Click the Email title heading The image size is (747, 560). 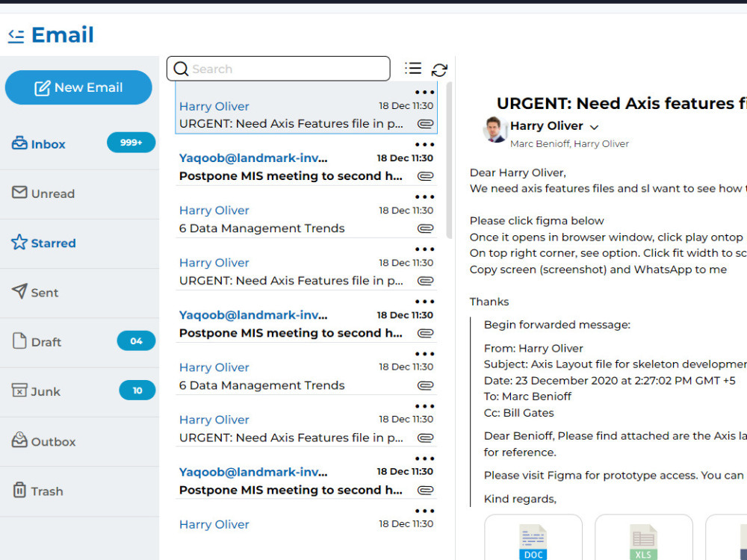tap(63, 35)
